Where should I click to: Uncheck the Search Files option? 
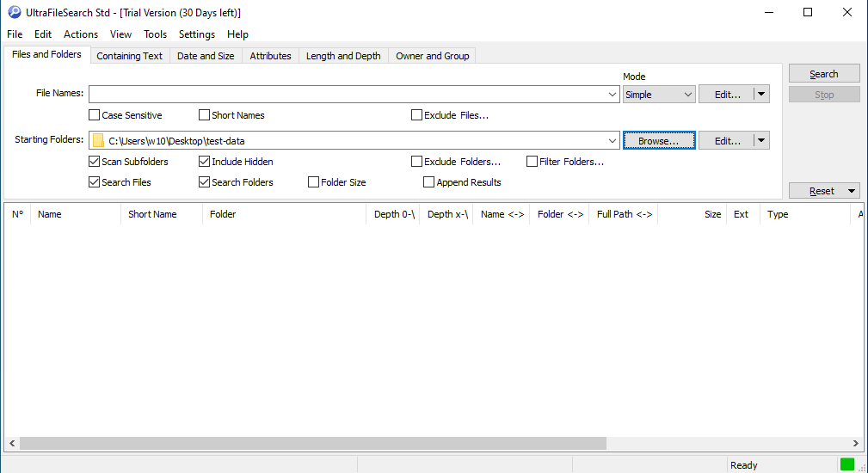(94, 182)
